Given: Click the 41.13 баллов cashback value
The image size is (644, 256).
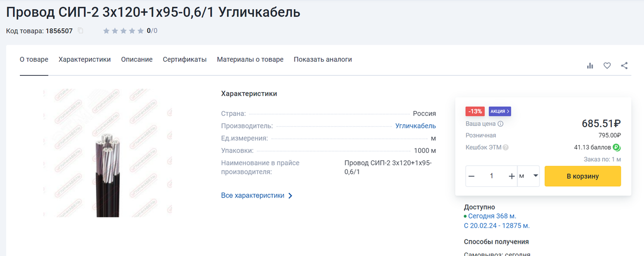Looking at the screenshot, I should (x=593, y=148).
